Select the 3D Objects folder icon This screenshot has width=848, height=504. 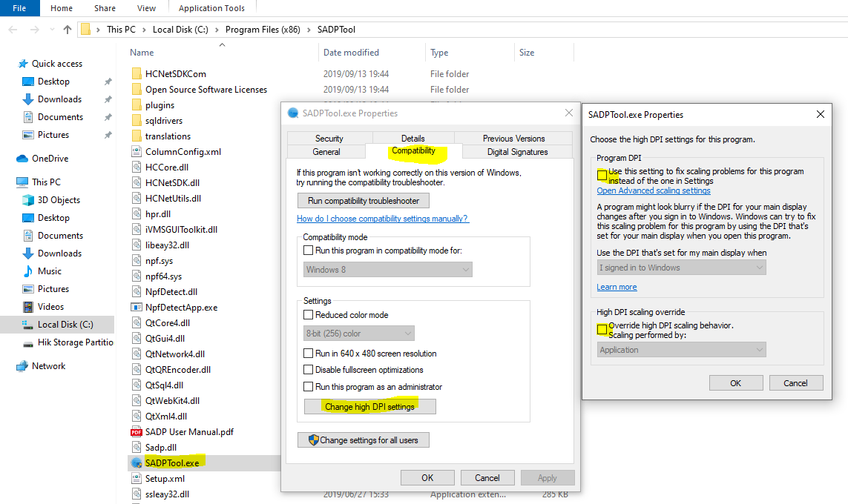coord(28,200)
